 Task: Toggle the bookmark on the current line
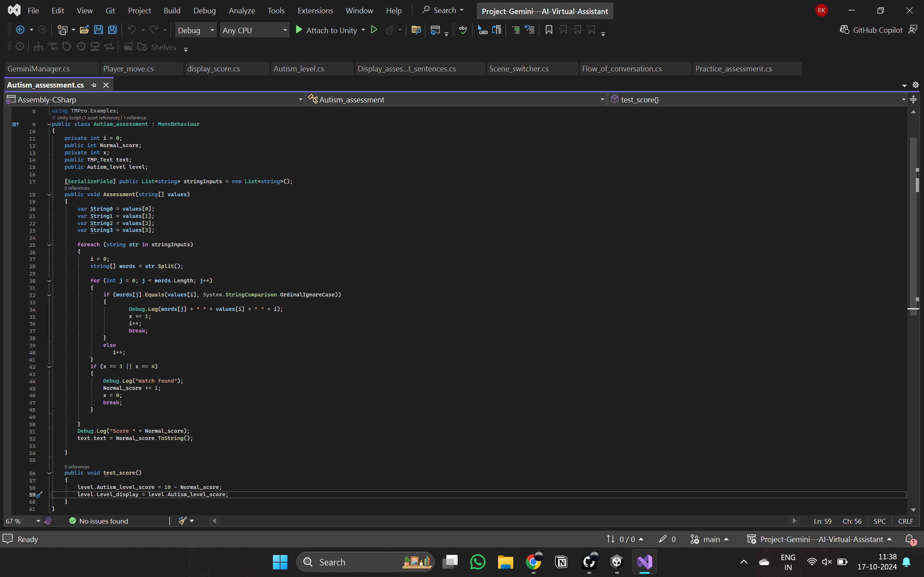coord(549,30)
